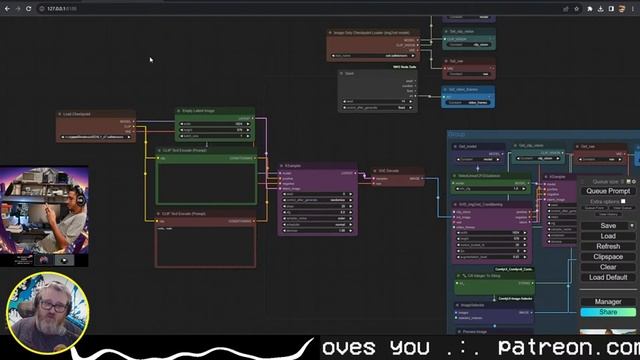Viewport: 640px width, 360px height.
Task: Open browser downloads icon
Action: (600, 9)
